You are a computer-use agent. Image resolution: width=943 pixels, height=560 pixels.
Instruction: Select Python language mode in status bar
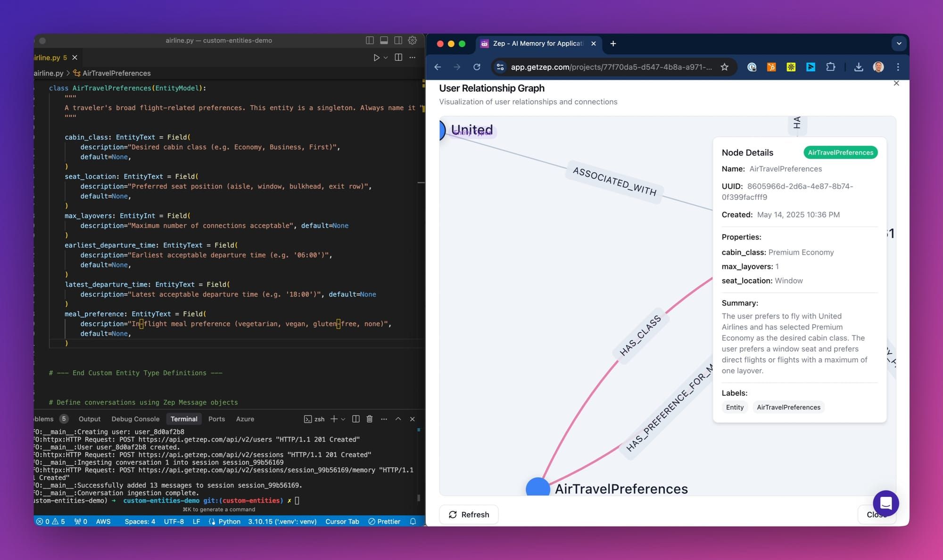tap(229, 521)
